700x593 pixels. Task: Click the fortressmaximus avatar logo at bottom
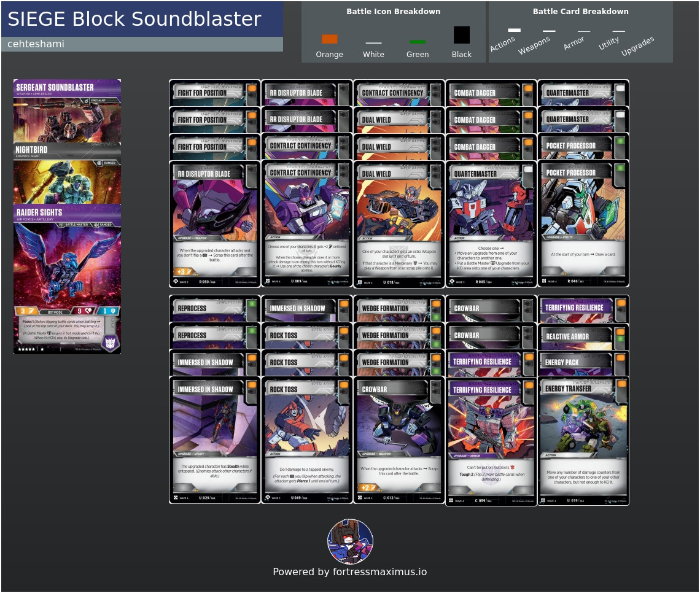tap(350, 541)
